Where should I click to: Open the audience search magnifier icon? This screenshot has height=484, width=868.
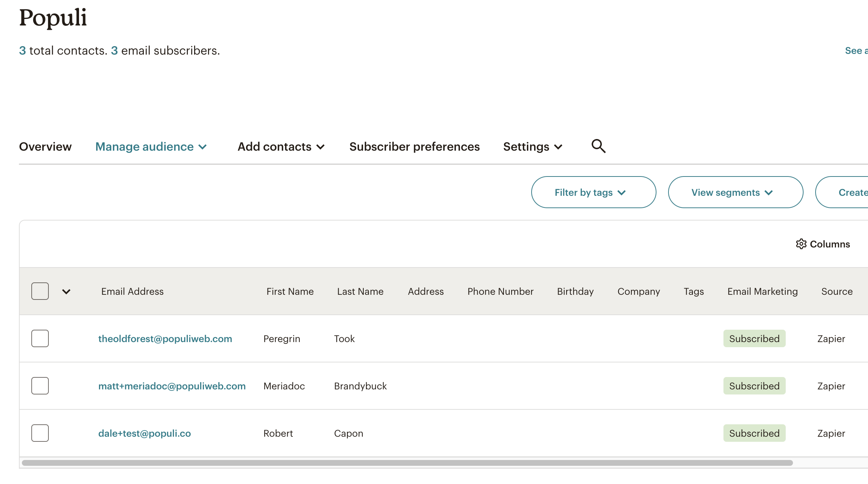click(598, 146)
